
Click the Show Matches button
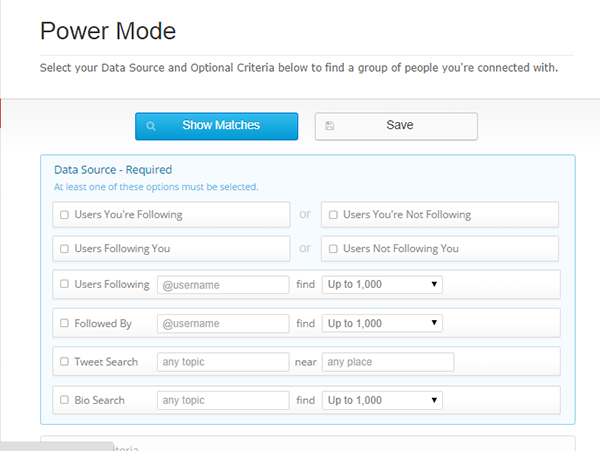click(217, 126)
